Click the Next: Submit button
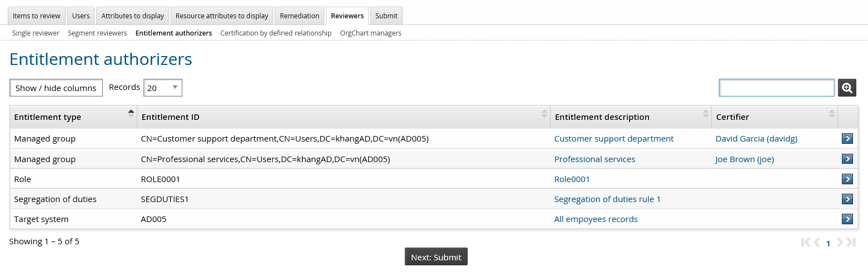This screenshot has width=868, height=277. [x=436, y=257]
